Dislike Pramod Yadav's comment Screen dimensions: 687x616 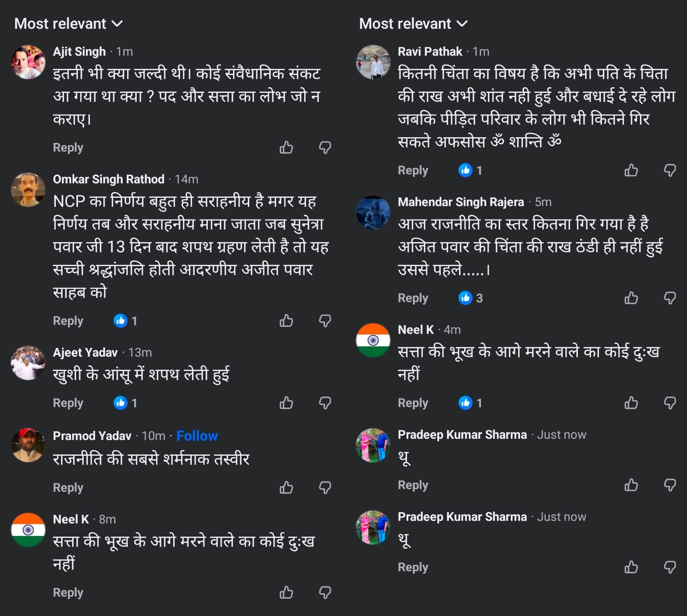pyautogui.click(x=325, y=488)
